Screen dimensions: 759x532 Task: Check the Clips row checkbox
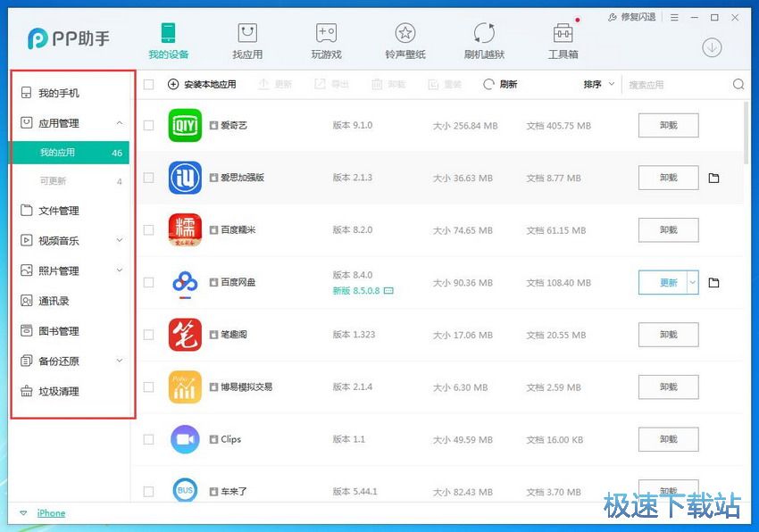click(x=148, y=439)
